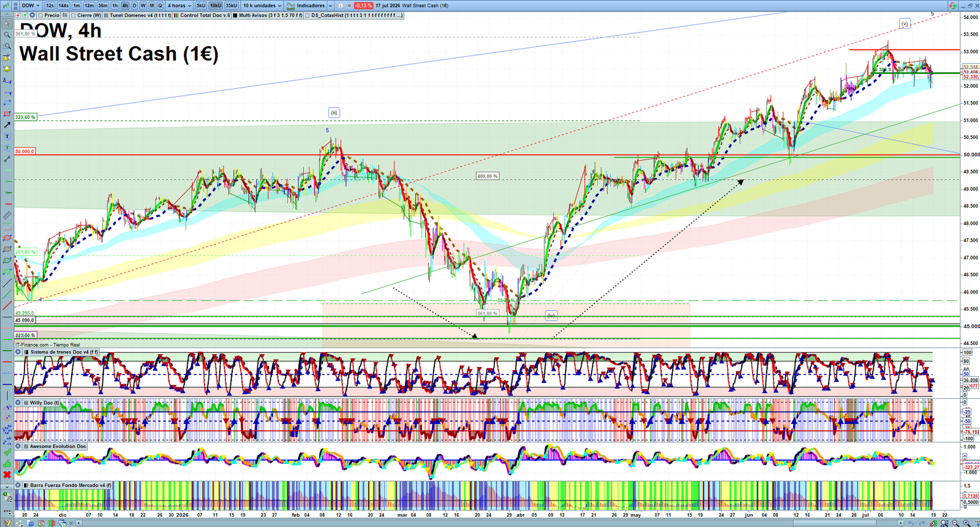Click the right arrow of the horizontal scrollbar

(900, 523)
